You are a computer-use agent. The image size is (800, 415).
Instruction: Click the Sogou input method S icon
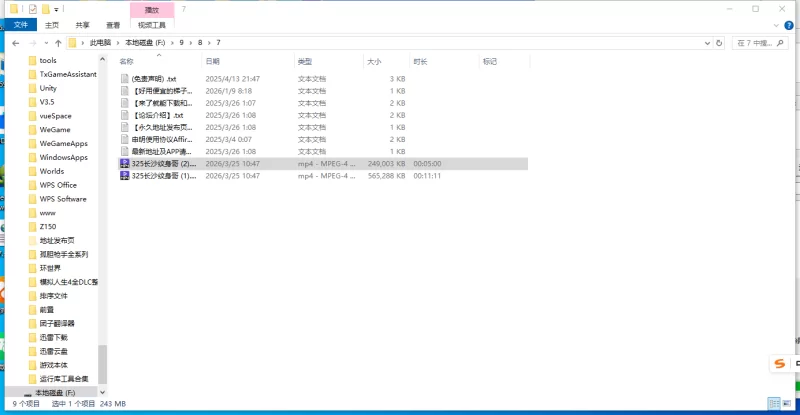point(780,363)
